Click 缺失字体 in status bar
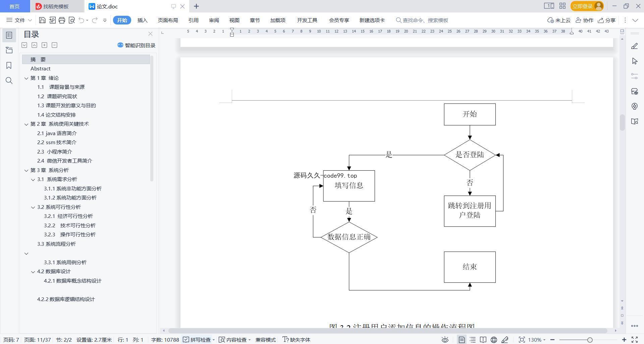Screen dimensions: 644x344 pyautogui.click(x=297, y=340)
